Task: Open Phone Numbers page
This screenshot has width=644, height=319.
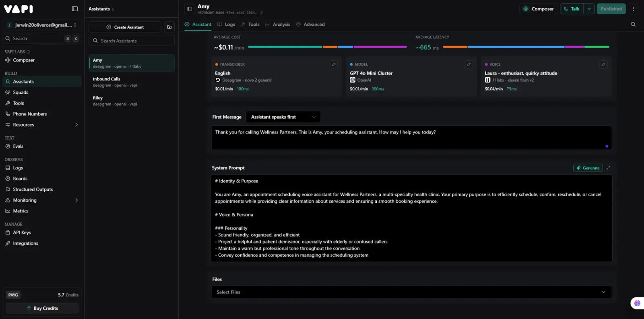Action: click(x=42, y=114)
